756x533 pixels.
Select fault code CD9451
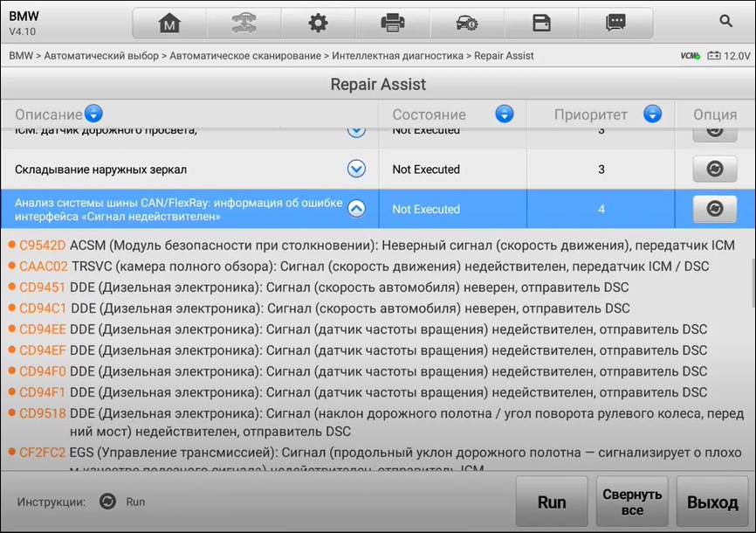42,287
